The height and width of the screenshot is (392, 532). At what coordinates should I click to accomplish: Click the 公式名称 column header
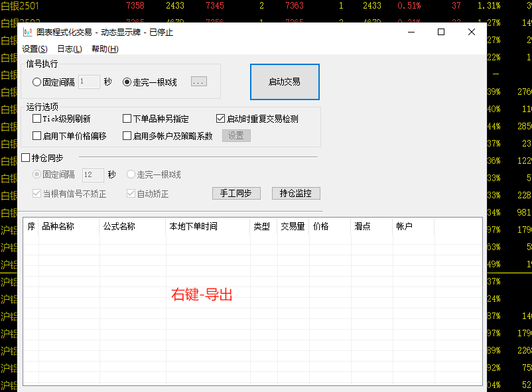(133, 226)
